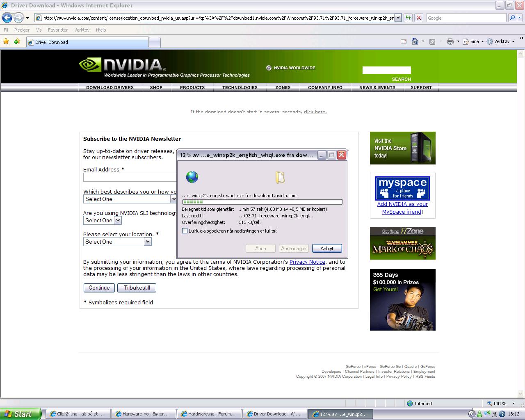Open the Fil menu
Screen dimensions: 525x420
click(x=6, y=30)
